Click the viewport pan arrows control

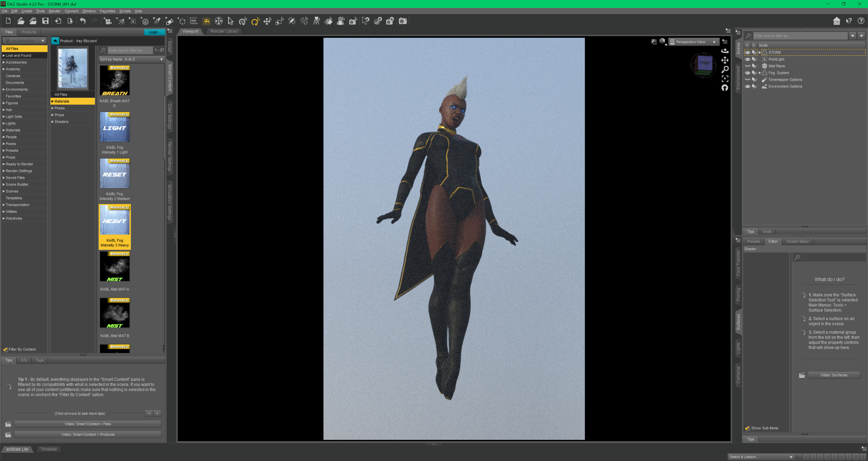725,60
